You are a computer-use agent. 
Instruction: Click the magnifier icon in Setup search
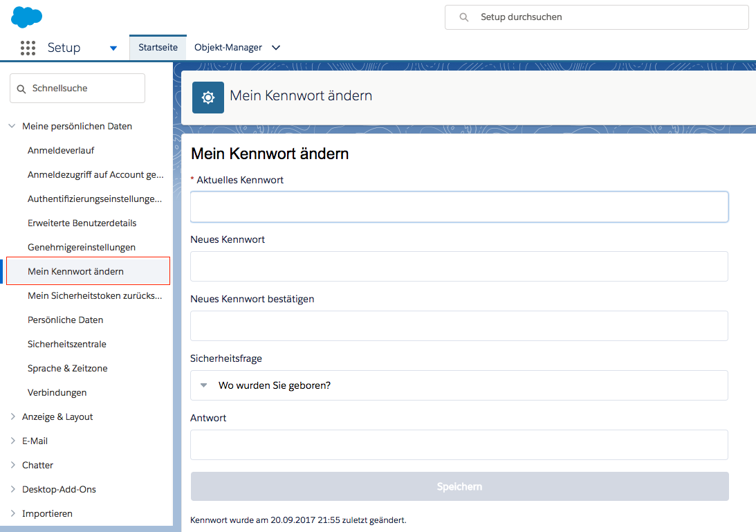464,17
